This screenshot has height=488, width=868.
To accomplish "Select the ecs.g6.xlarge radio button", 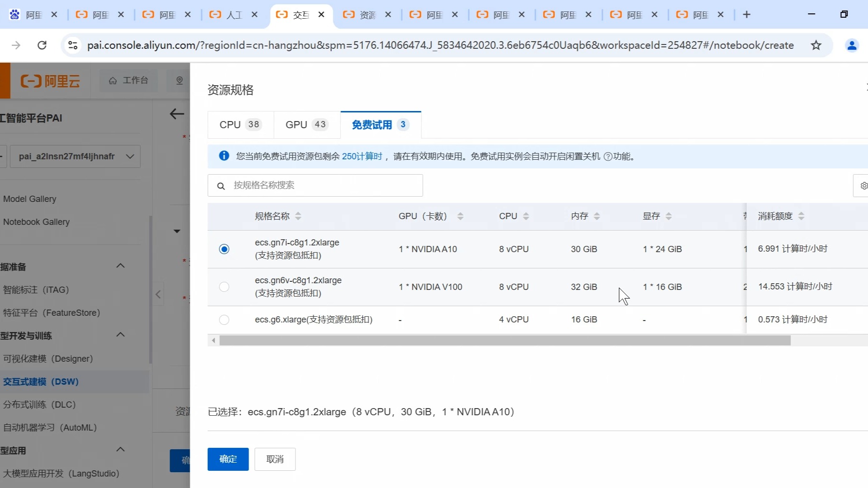I will pyautogui.click(x=224, y=320).
